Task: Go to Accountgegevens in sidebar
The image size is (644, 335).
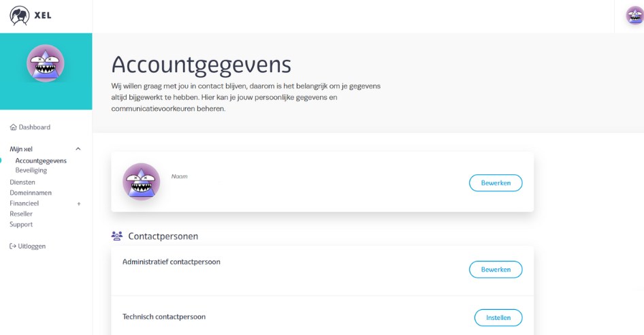Action: pos(41,161)
